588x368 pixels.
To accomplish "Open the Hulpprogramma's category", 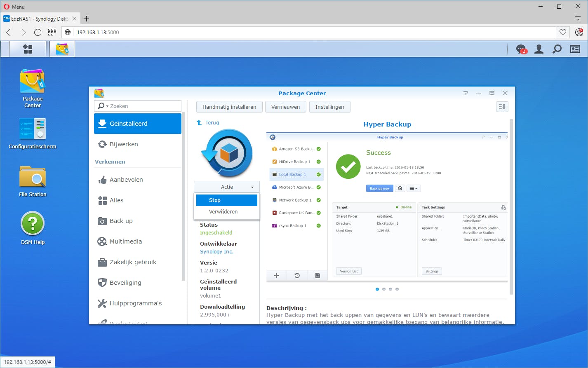I will [138, 303].
